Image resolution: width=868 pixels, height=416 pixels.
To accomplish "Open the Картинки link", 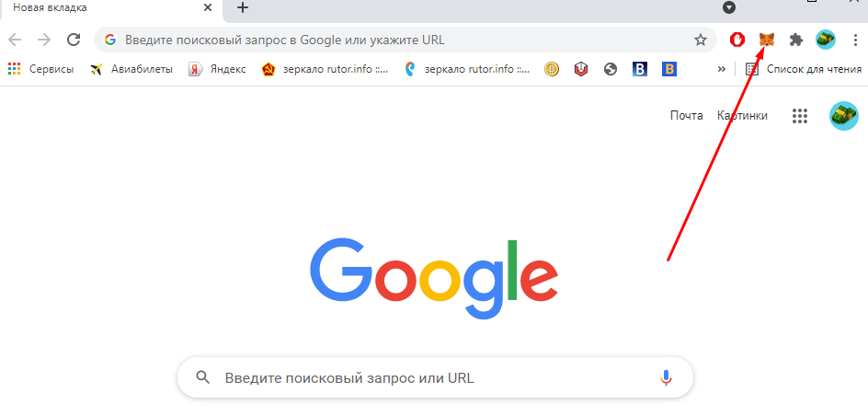I will [742, 116].
